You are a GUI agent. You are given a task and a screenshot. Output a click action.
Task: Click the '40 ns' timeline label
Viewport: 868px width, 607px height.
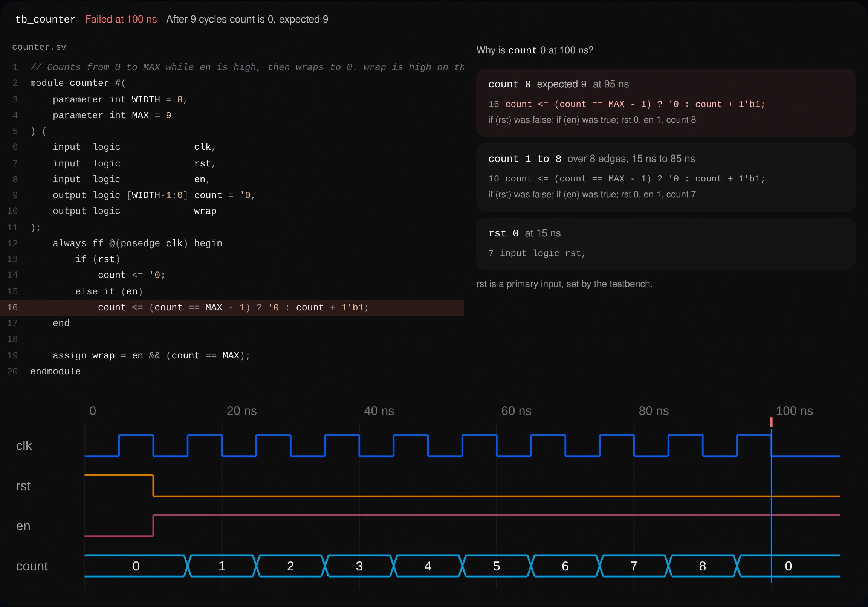(379, 411)
